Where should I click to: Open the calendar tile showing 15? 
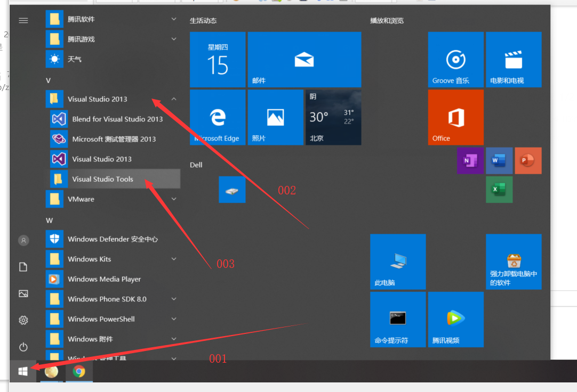pyautogui.click(x=218, y=60)
